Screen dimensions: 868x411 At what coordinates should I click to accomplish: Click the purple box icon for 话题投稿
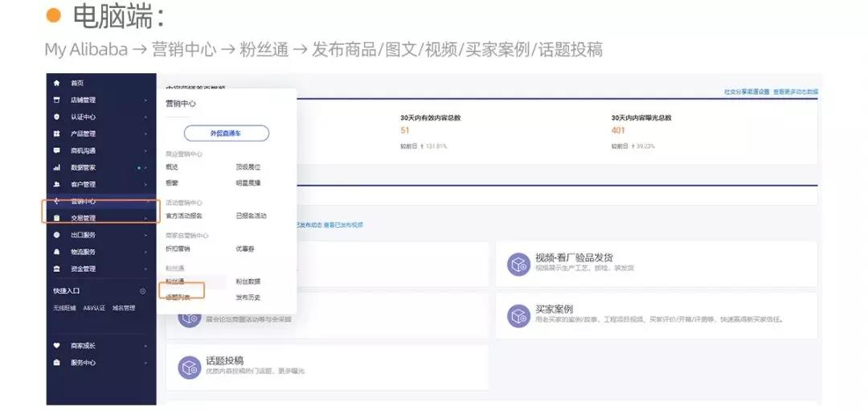(x=190, y=368)
